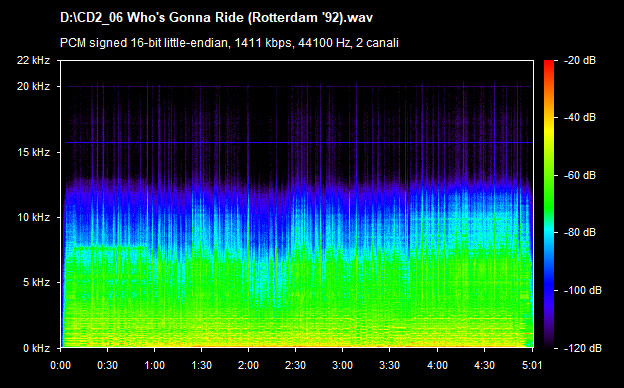Click the 5:01 end time label
Viewport: 624px width, 388px height.
coord(532,365)
